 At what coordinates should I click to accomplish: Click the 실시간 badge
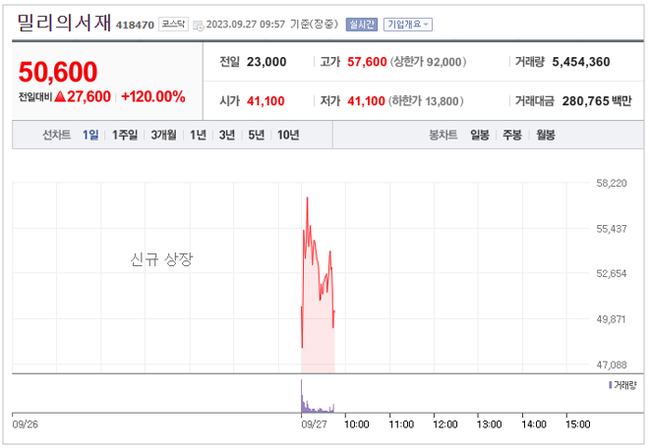[361, 24]
